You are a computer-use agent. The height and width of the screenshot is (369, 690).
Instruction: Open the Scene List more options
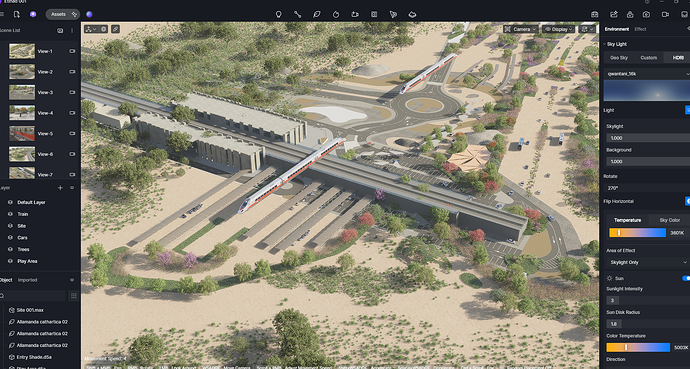(x=72, y=31)
